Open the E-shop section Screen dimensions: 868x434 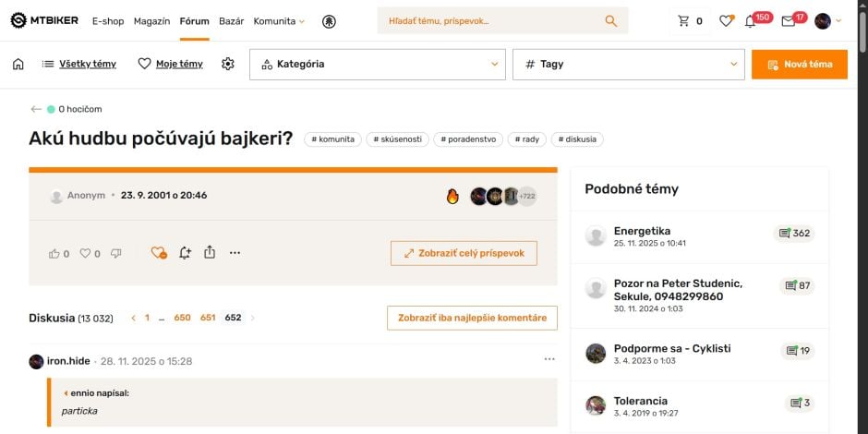107,21
